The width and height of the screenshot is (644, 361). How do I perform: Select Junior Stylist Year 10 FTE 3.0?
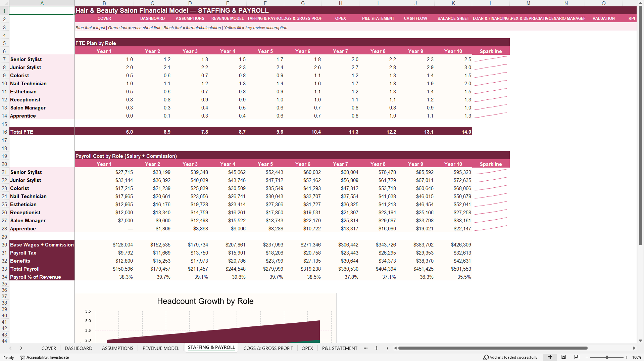(453, 67)
